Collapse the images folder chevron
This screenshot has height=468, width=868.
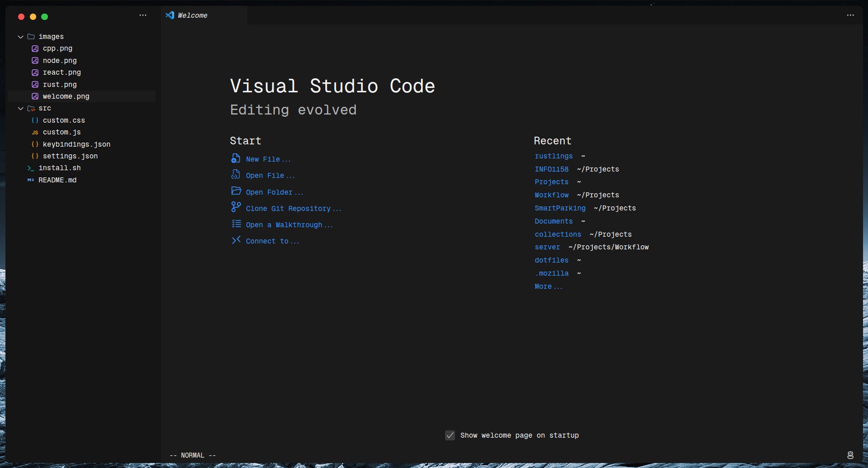(x=20, y=37)
